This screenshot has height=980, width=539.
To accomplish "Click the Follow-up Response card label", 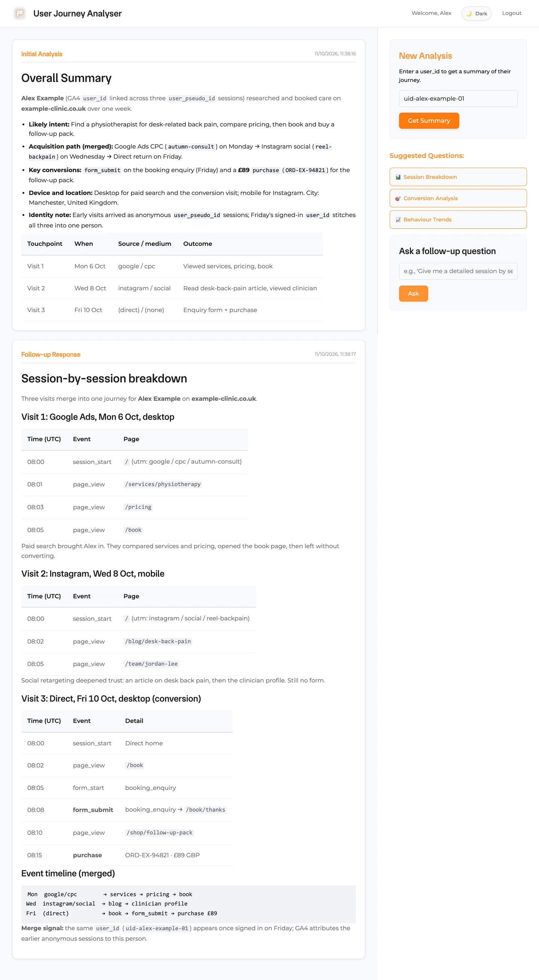I will 51,355.
